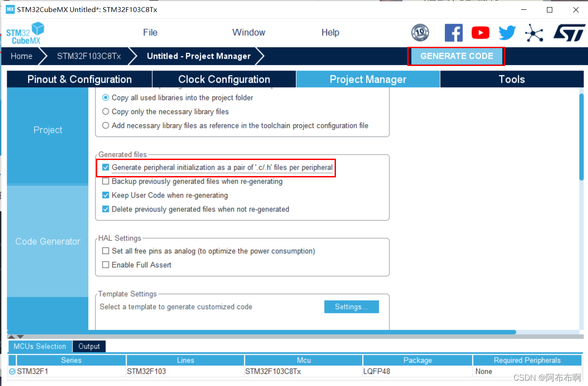Select the None required peripherals cell
Image resolution: width=588 pixels, height=386 pixels.
click(527, 371)
